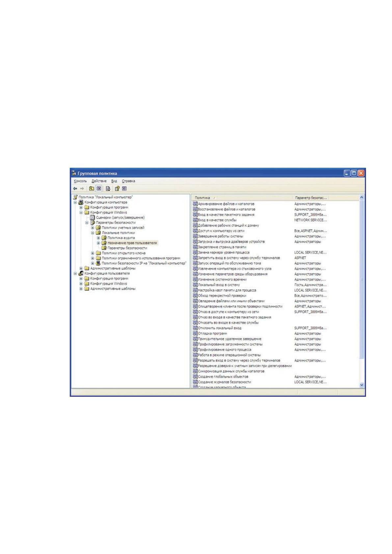The width and height of the screenshot is (392, 554).
Task: Open the Консоль menu
Action: [x=80, y=181]
